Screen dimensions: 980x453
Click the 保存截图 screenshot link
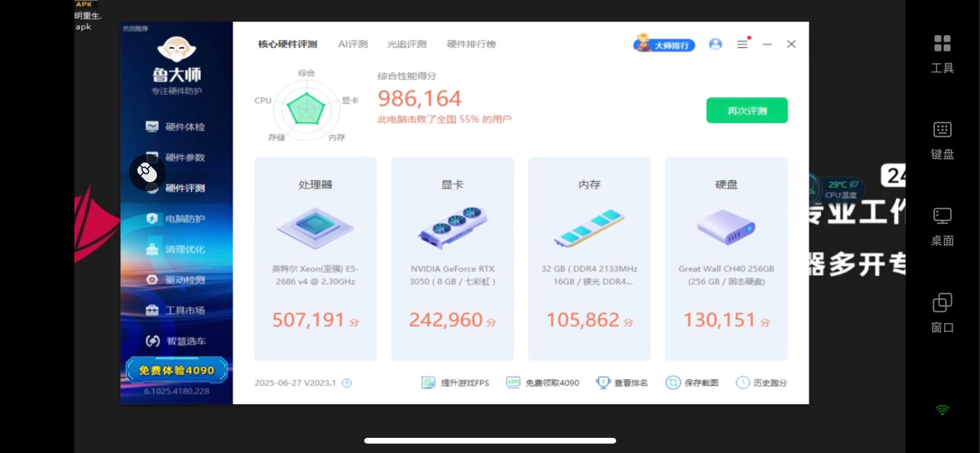[692, 383]
